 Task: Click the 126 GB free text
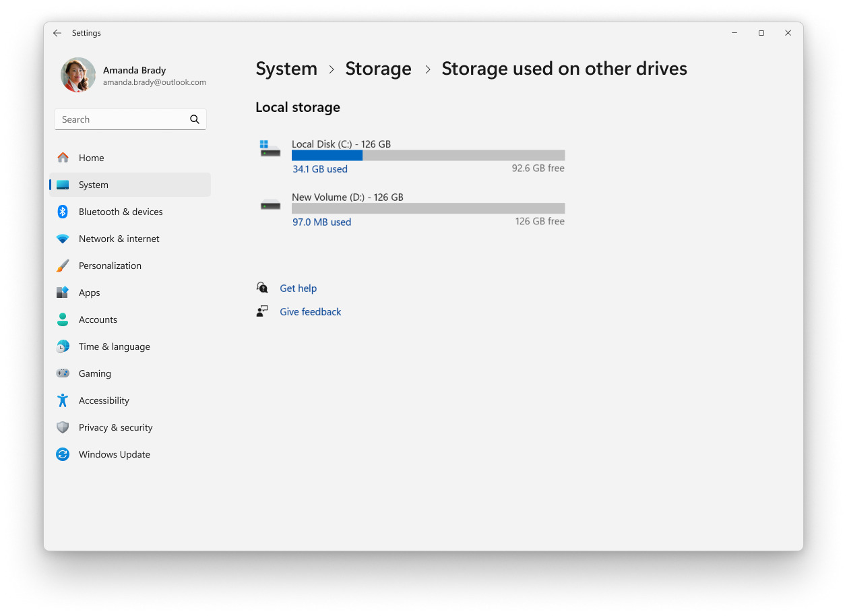(540, 221)
